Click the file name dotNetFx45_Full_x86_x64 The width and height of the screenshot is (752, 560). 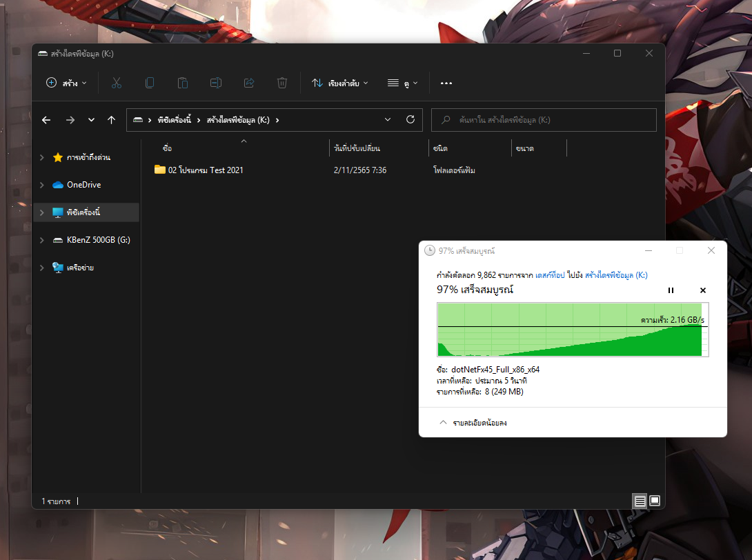click(x=495, y=369)
